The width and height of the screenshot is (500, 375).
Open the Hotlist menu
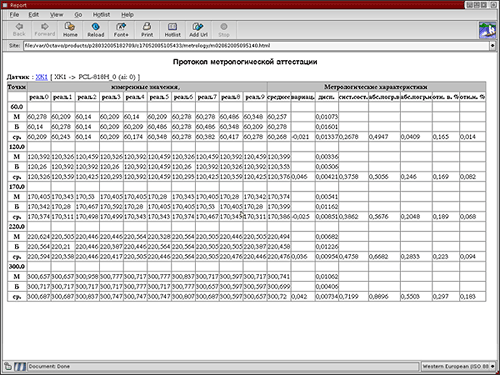101,15
